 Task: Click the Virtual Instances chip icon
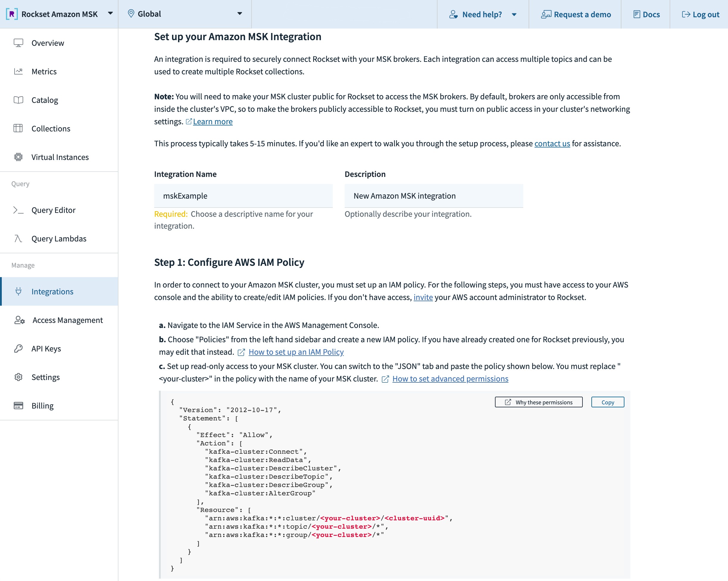(x=18, y=157)
